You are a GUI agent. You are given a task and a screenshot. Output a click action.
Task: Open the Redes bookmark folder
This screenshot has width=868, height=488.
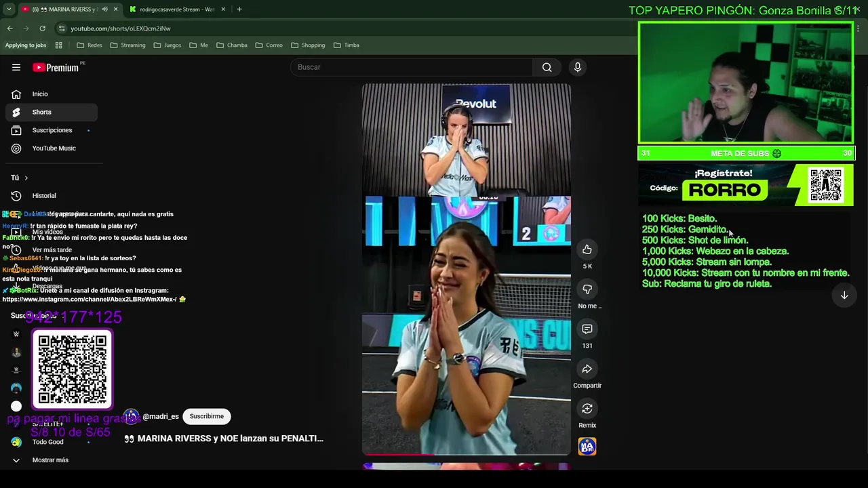[89, 45]
